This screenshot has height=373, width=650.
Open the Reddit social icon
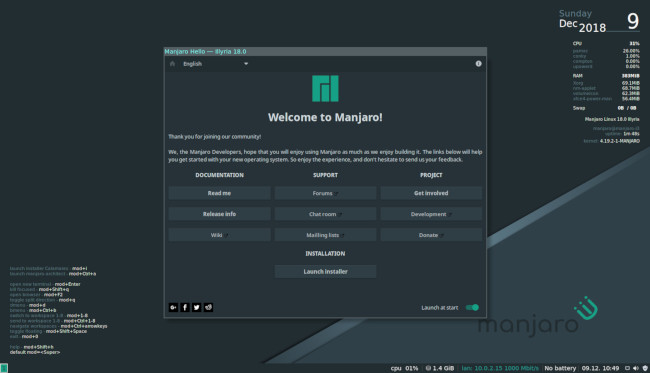click(208, 307)
